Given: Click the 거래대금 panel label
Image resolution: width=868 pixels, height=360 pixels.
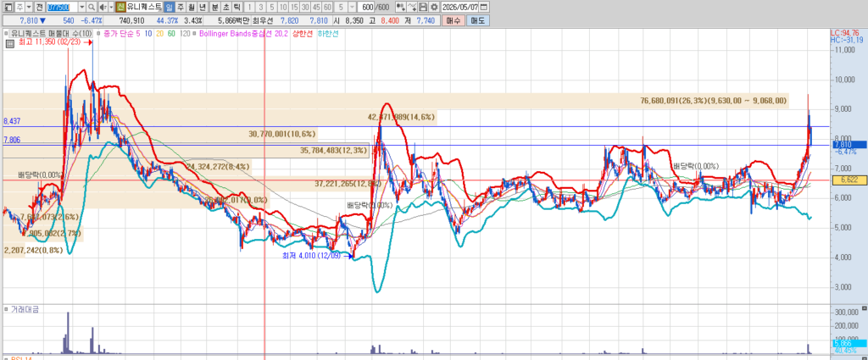Looking at the screenshot, I should [x=25, y=310].
